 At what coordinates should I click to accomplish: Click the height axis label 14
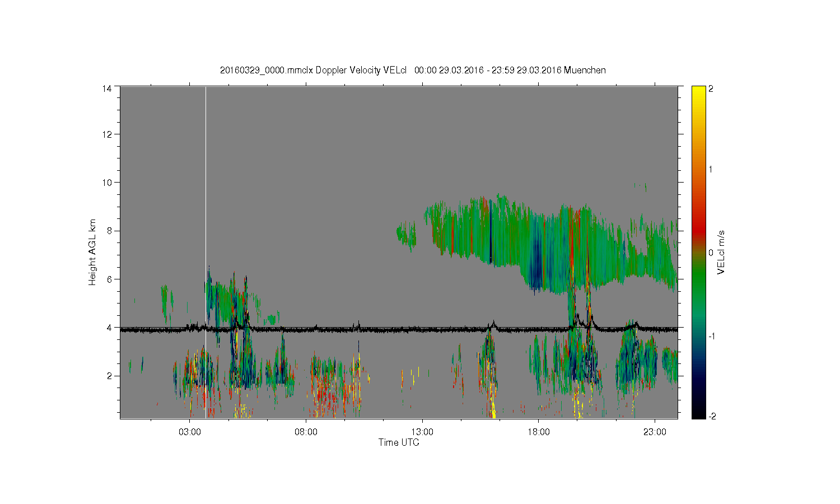[106, 88]
